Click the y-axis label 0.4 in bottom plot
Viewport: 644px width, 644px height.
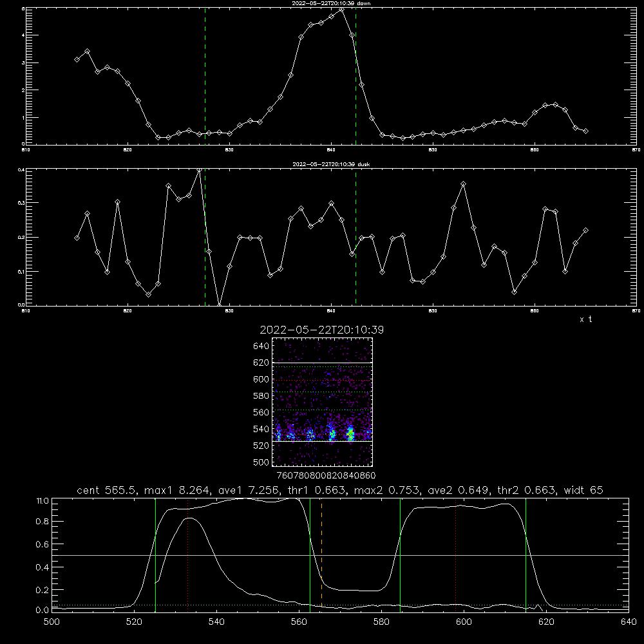pyautogui.click(x=43, y=567)
